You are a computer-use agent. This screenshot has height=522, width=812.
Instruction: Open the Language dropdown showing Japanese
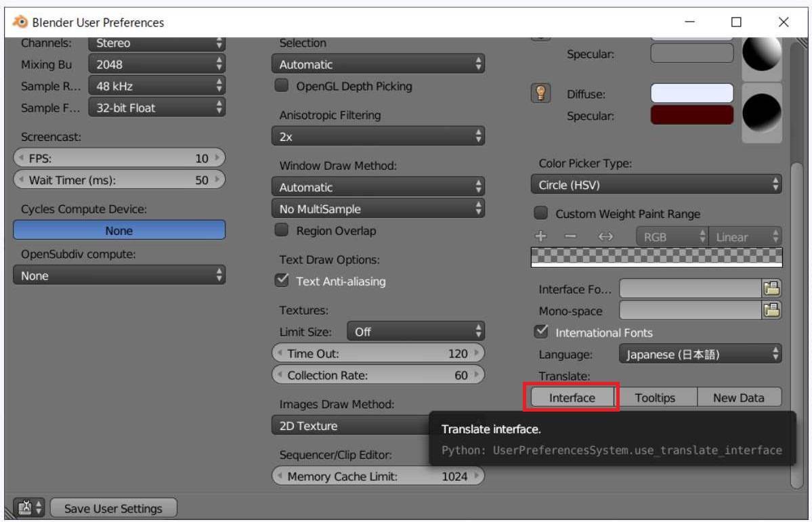pyautogui.click(x=700, y=354)
